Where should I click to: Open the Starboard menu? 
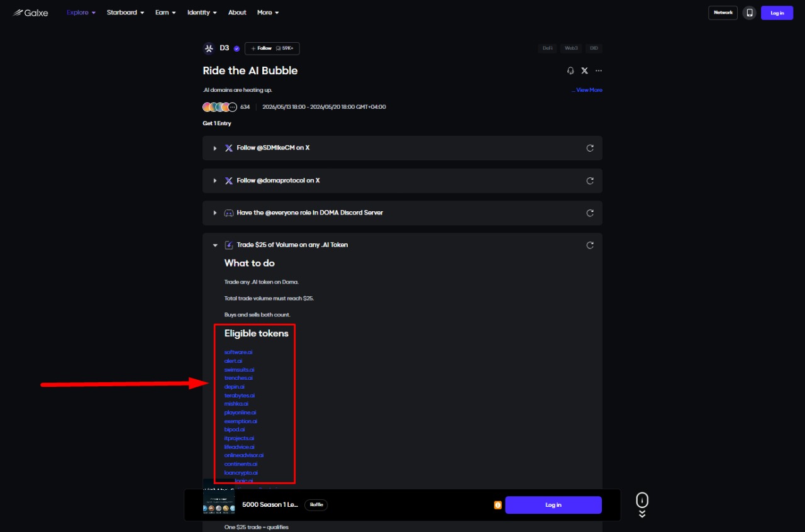click(125, 13)
